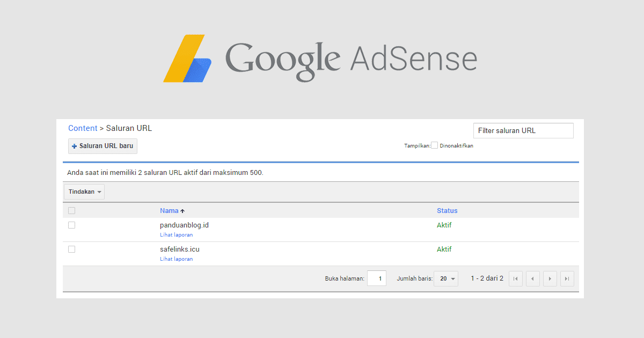Open the Tindakan dropdown
644x338 pixels.
[x=84, y=192]
